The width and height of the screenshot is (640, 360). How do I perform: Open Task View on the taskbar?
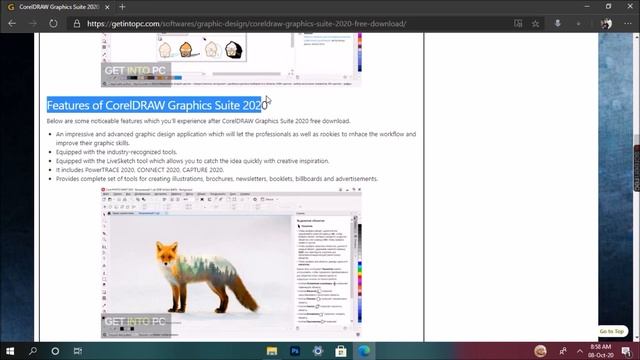click(x=78, y=351)
